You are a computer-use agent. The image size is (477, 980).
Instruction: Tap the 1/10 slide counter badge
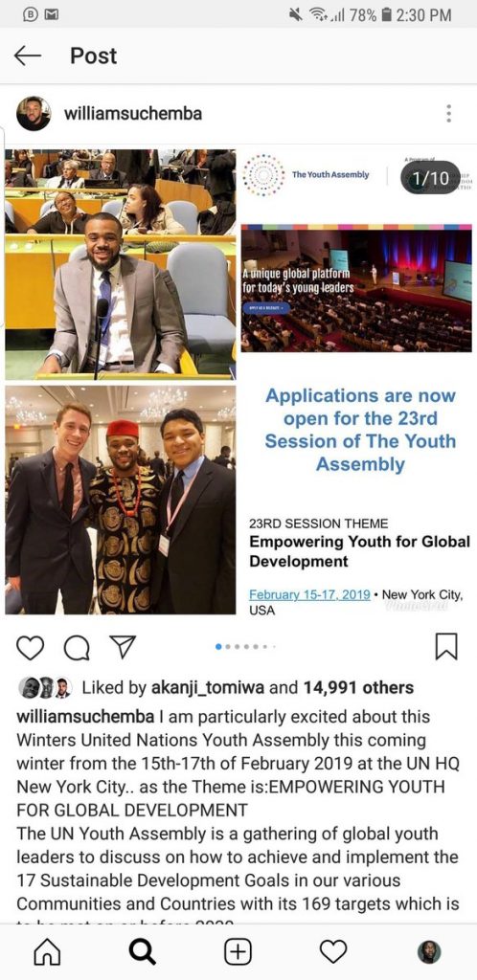pyautogui.click(x=430, y=178)
